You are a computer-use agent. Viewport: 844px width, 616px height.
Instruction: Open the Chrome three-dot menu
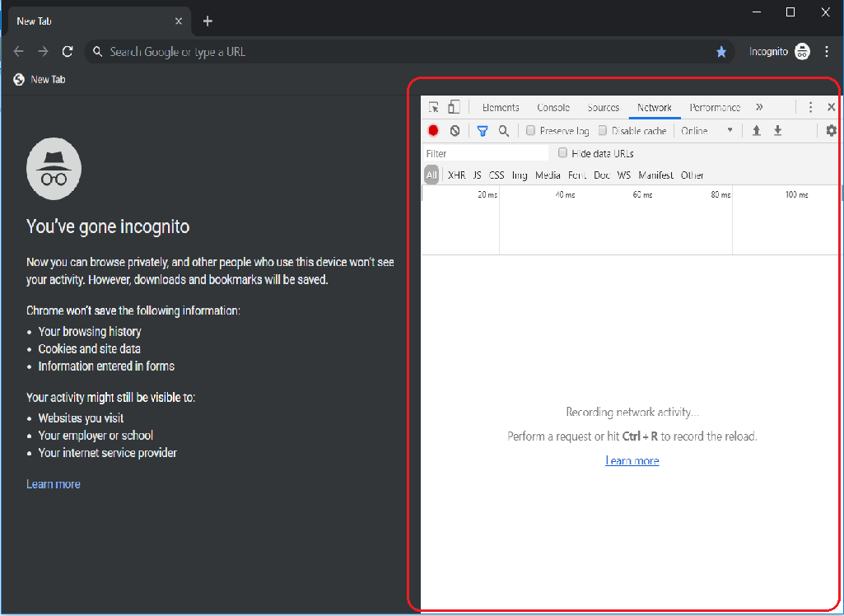point(827,52)
